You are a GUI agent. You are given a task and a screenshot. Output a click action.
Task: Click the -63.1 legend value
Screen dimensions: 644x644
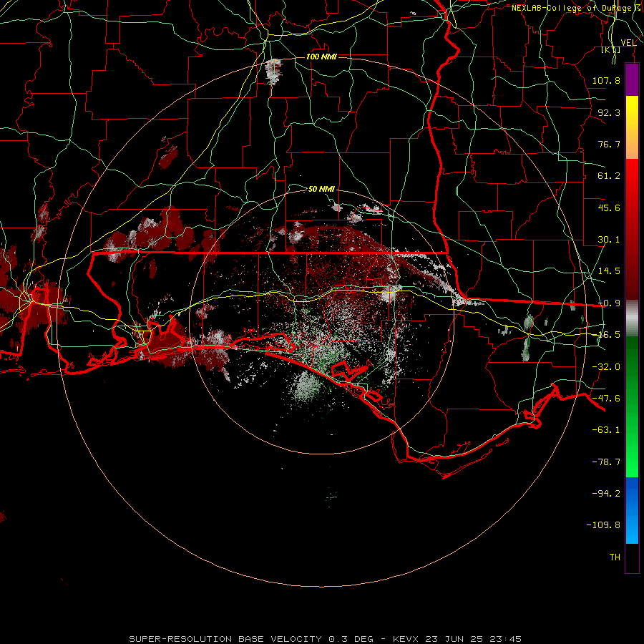click(x=606, y=430)
